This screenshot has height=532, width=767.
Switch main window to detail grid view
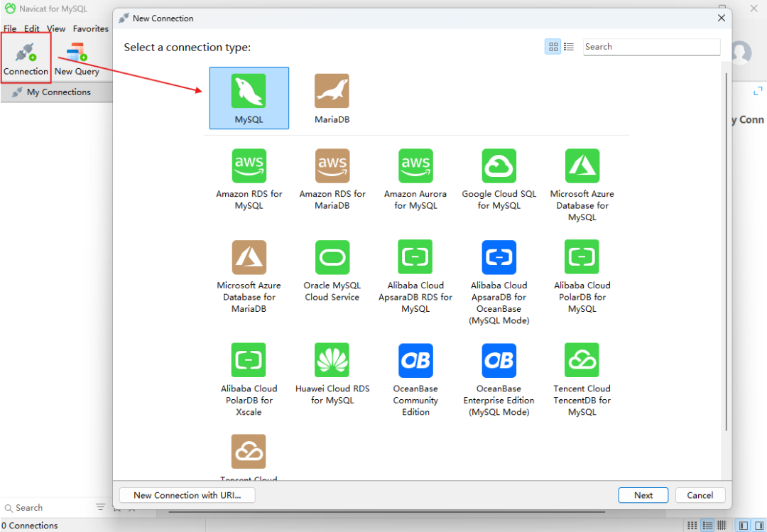click(x=722, y=525)
